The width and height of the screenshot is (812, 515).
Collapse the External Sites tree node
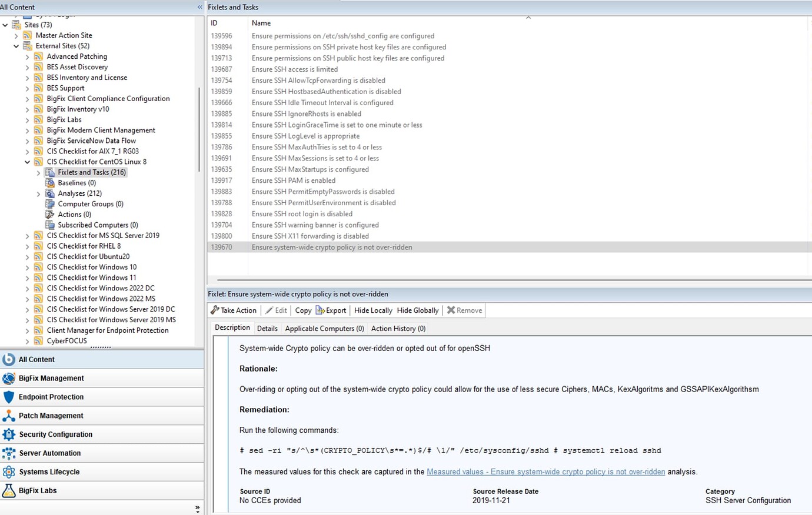click(16, 45)
